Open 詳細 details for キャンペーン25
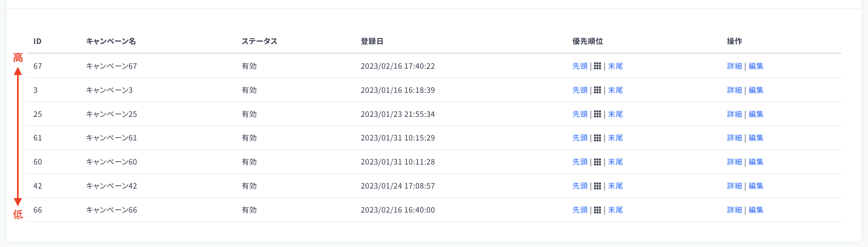 click(734, 114)
